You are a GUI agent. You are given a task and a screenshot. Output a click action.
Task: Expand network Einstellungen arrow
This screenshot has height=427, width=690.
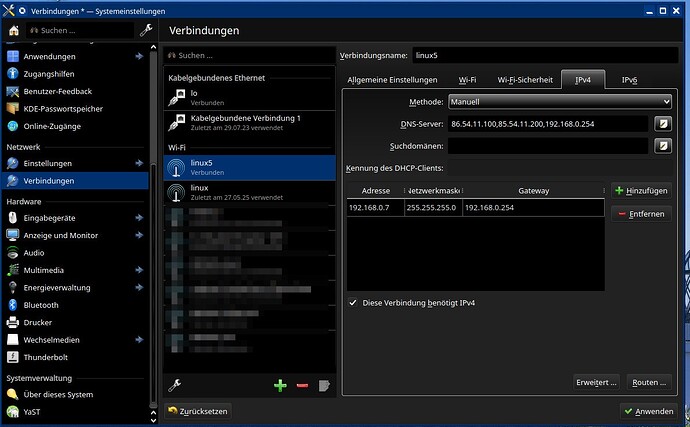(x=139, y=163)
